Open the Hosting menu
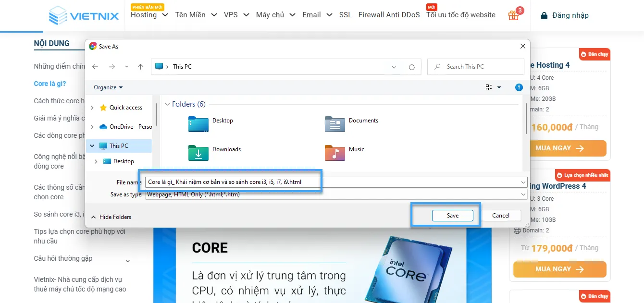This screenshot has width=644, height=303. tap(149, 15)
